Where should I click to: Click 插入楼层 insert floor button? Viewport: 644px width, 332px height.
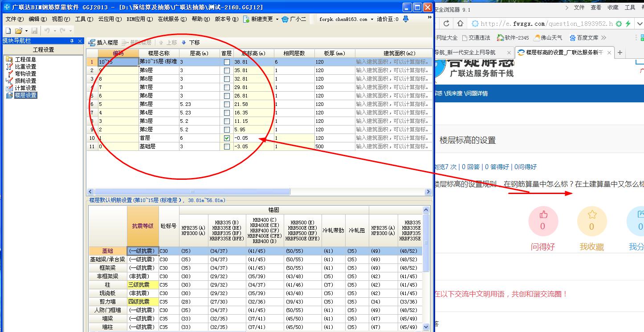coord(103,43)
